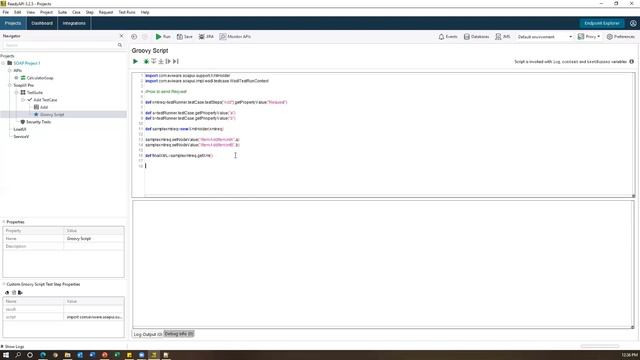Click Show Logs at the bottom

pyautogui.click(x=12, y=347)
